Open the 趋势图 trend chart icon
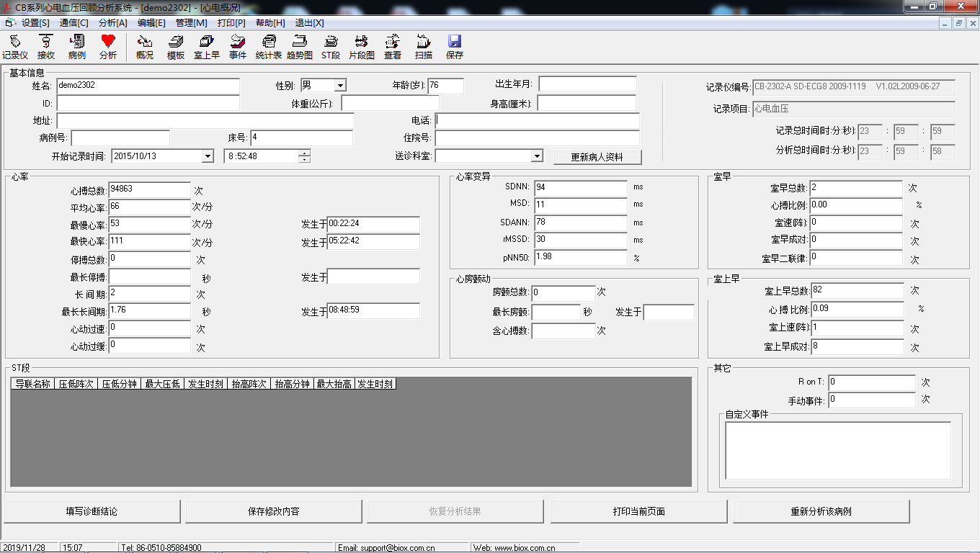980x553 pixels. click(x=300, y=47)
